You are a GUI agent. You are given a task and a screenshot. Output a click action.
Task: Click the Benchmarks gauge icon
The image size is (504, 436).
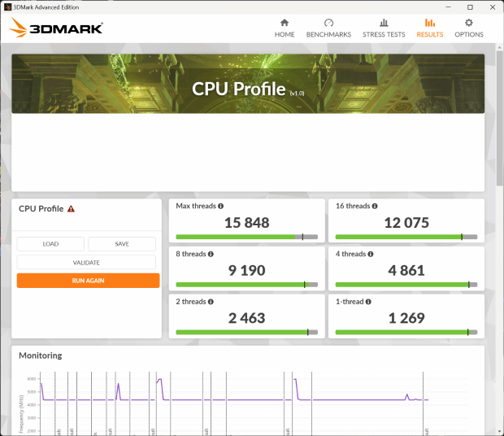tap(328, 23)
